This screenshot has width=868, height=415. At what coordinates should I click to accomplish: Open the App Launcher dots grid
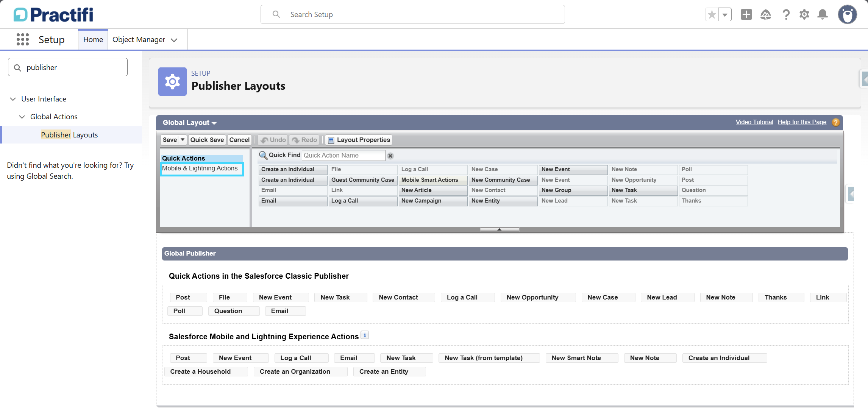[x=23, y=39]
